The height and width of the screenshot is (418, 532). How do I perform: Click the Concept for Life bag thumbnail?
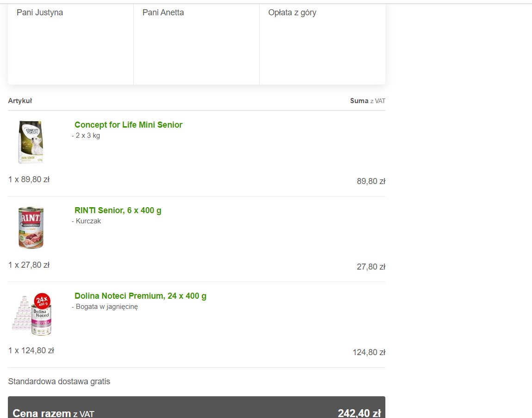click(x=31, y=142)
